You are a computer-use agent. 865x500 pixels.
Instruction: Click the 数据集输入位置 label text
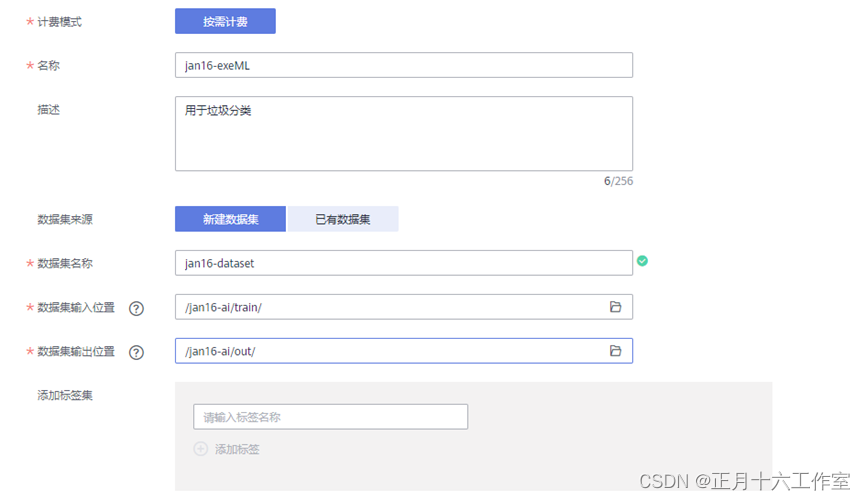tap(76, 307)
